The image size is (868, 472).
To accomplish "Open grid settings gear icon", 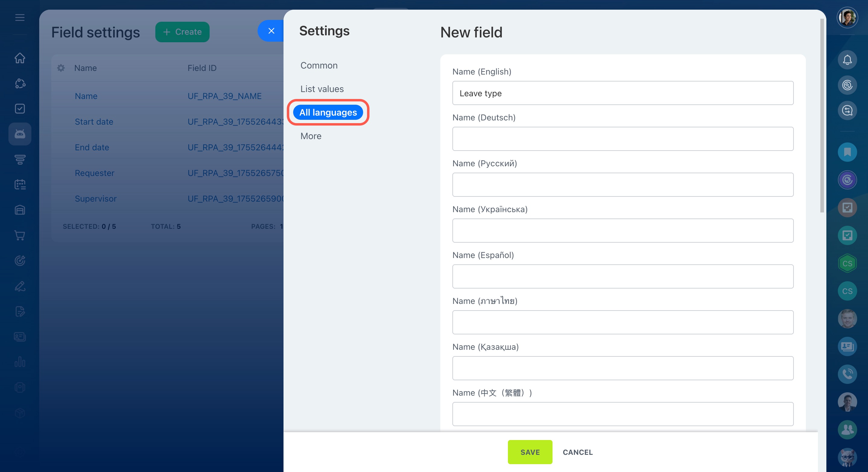I will 61,68.
